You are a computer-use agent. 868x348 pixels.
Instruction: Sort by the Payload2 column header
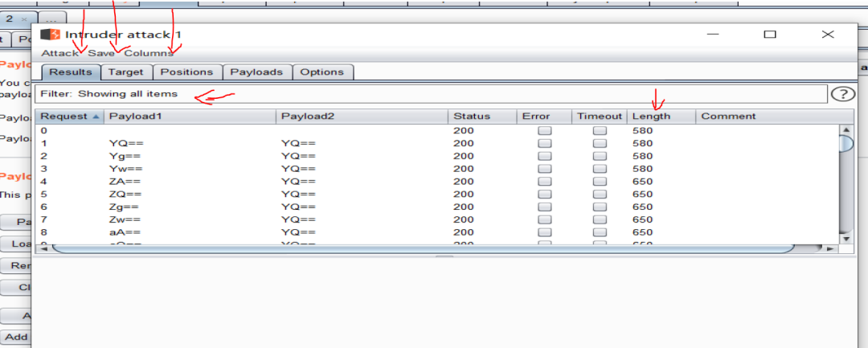(362, 117)
